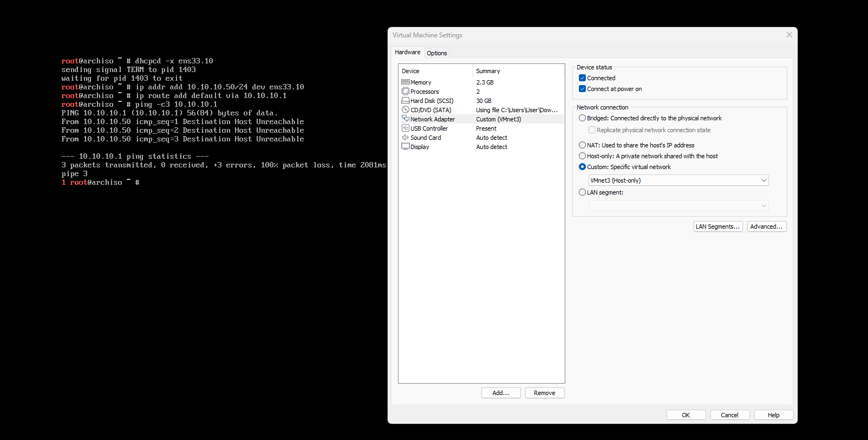Viewport: 868px width, 440px height.
Task: Select the USB Controller icon
Action: pos(405,128)
